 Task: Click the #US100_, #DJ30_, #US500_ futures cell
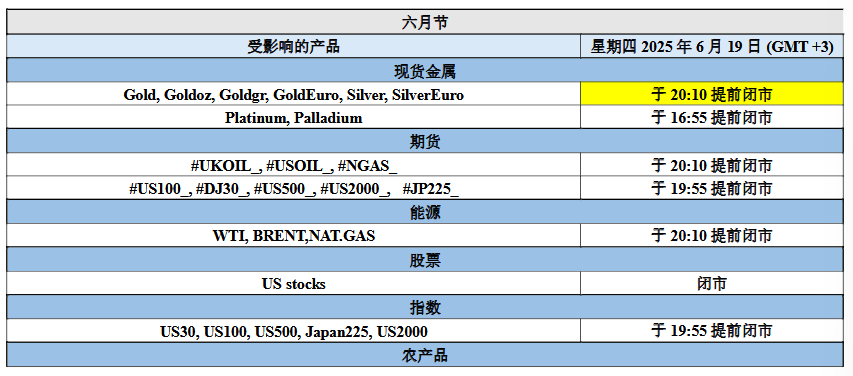click(x=294, y=188)
